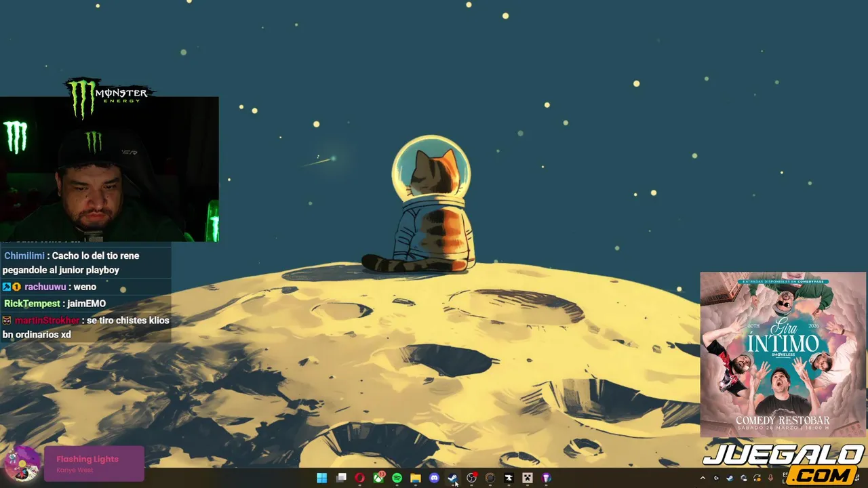Click the webcam overlay showing the streamer
868x488 pixels.
pyautogui.click(x=109, y=169)
